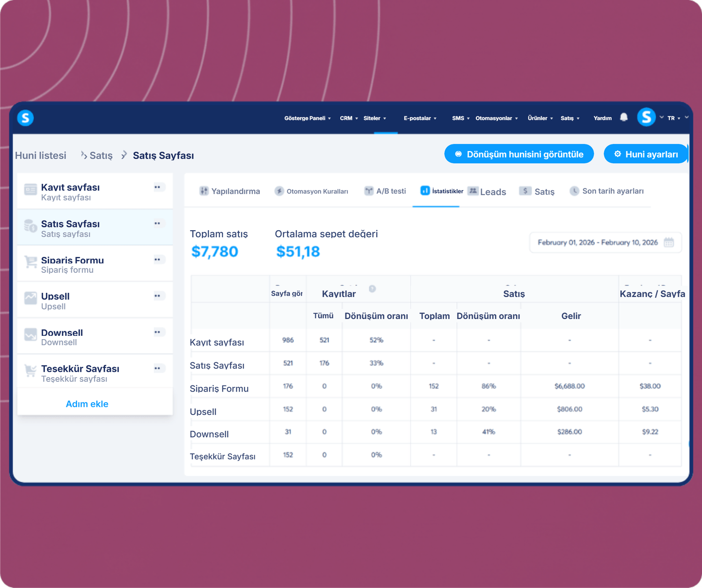Click the Teşekkür Sayfası cart icon
The image size is (702, 588).
coord(30,370)
